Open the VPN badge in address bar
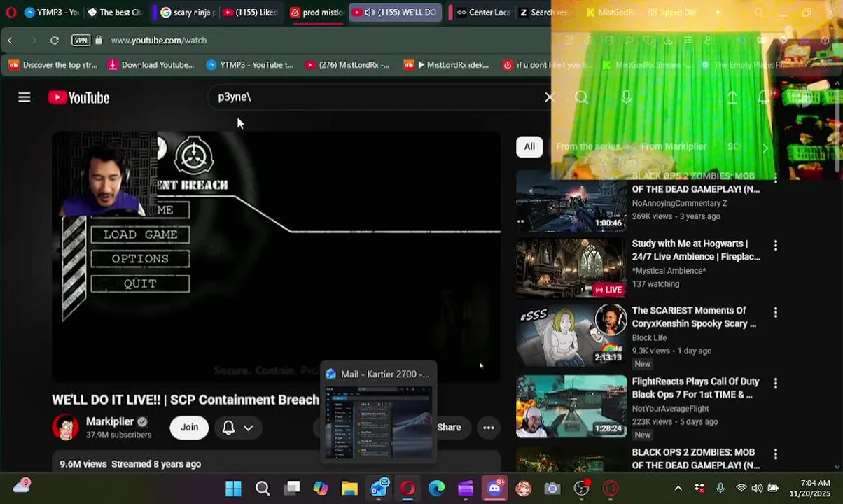 tap(81, 41)
